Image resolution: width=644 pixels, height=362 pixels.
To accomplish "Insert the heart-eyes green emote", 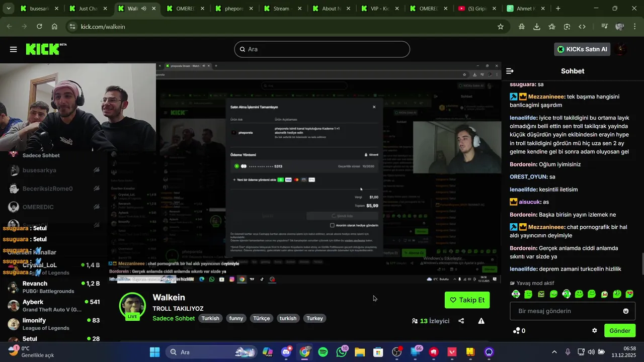I will click(x=629, y=294).
